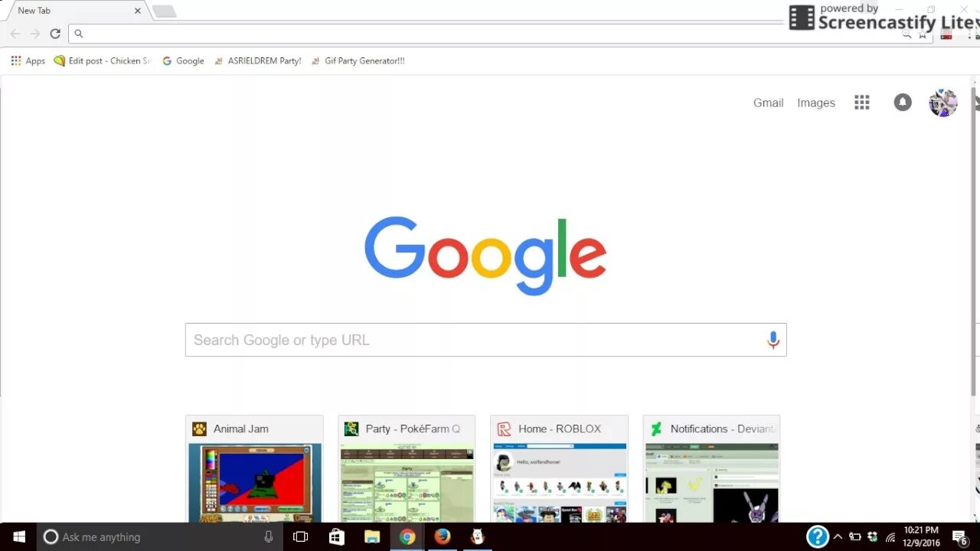Open the Windows Start menu

pos(18,536)
